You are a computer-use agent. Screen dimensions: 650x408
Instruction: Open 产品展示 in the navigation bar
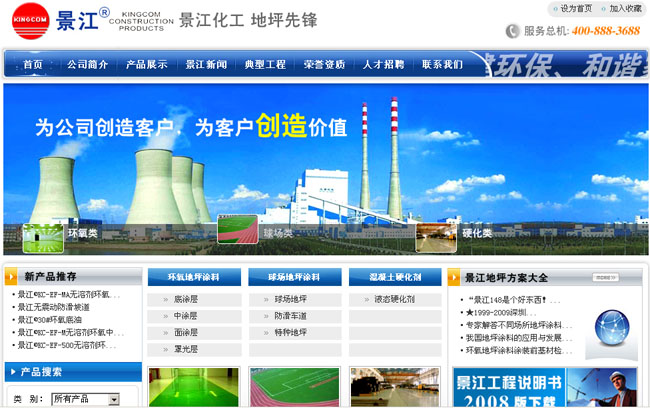click(146, 64)
